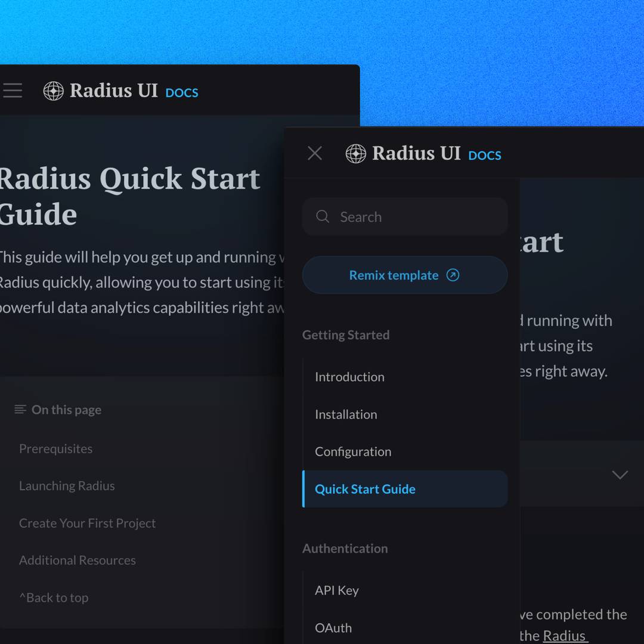
Task: Open the Configuration page
Action: pos(353,451)
